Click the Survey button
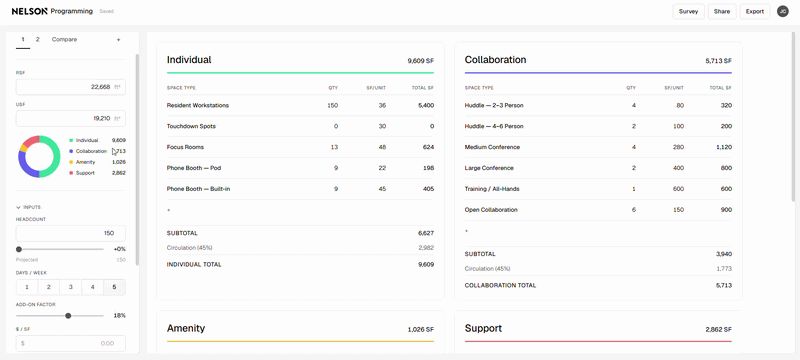Image resolution: width=800 pixels, height=360 pixels. point(688,11)
